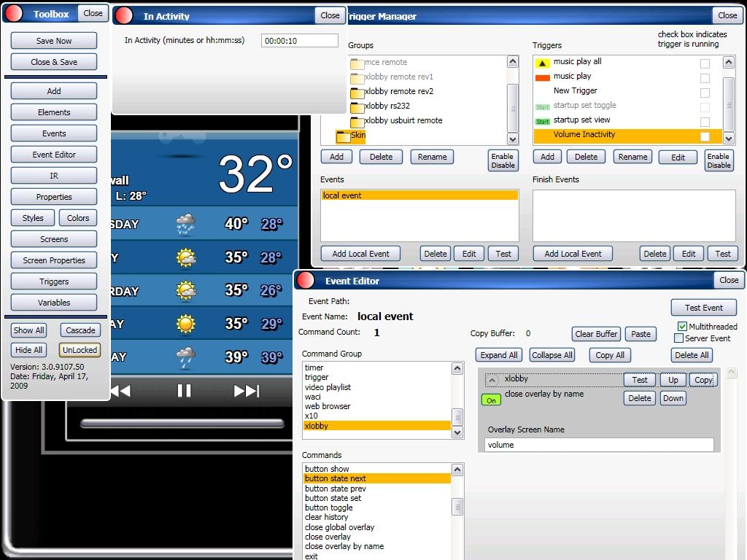Click the red orb icon in In Activity title
The width and height of the screenshot is (747, 560).
pos(124,16)
